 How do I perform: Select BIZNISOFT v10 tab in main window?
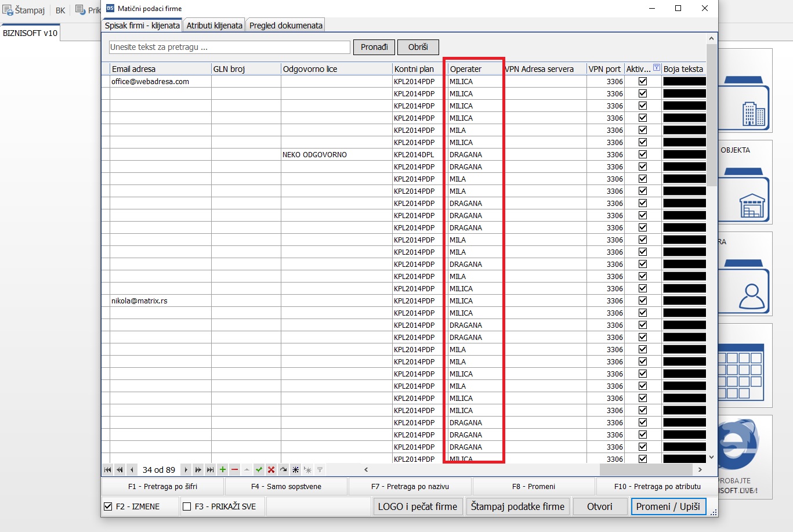point(30,33)
